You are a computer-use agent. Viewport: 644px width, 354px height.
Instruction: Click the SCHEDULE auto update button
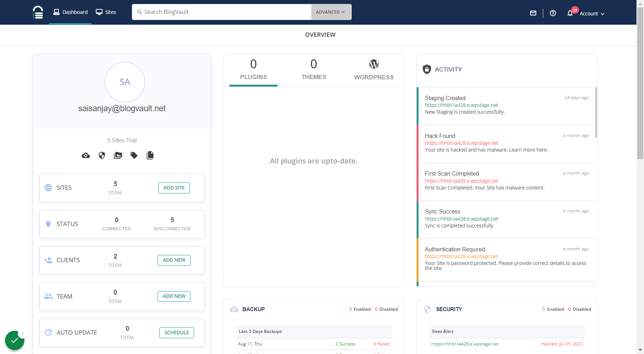(177, 333)
